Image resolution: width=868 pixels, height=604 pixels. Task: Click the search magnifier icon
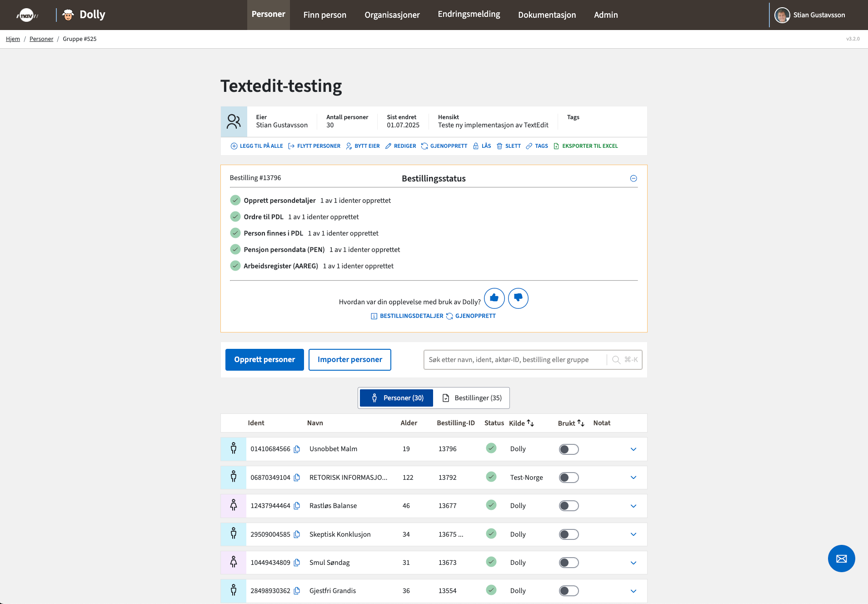point(616,360)
